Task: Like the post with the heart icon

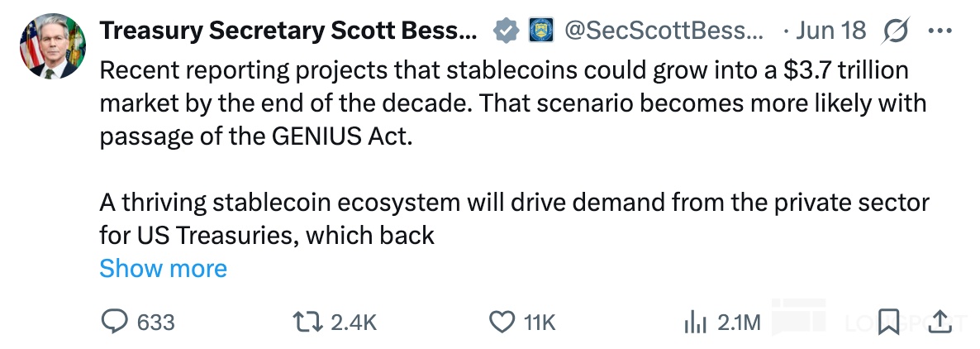Action: 502,322
